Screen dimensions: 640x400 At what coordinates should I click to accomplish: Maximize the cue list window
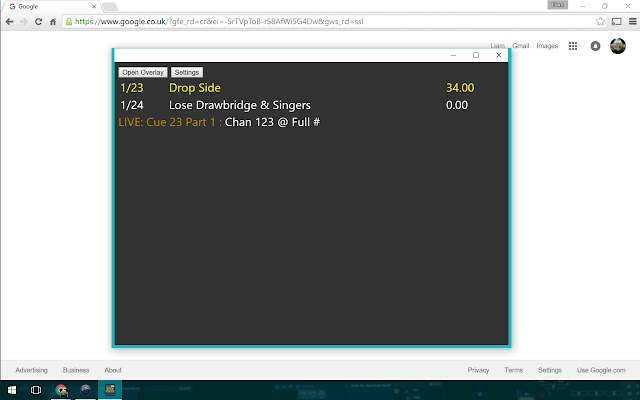pos(476,55)
